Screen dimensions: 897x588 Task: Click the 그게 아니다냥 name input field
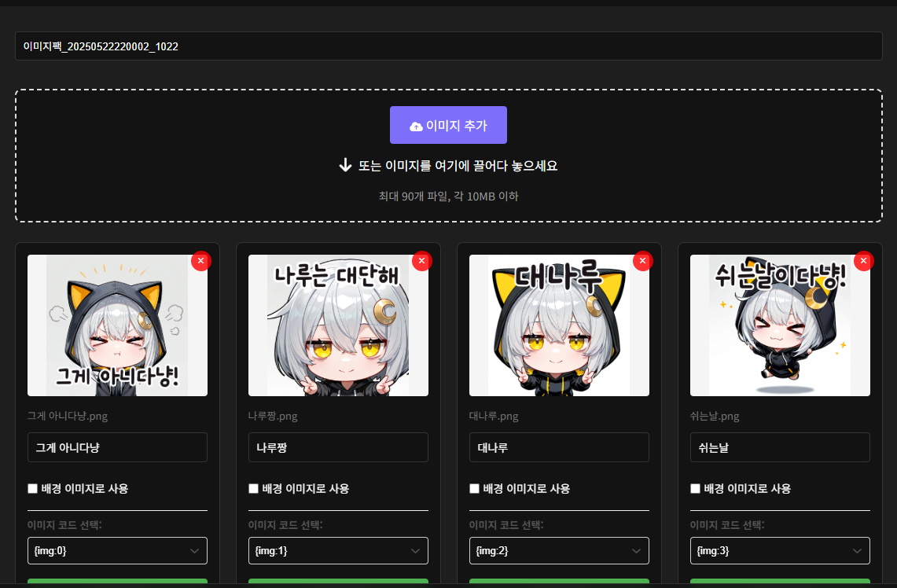[x=117, y=447]
